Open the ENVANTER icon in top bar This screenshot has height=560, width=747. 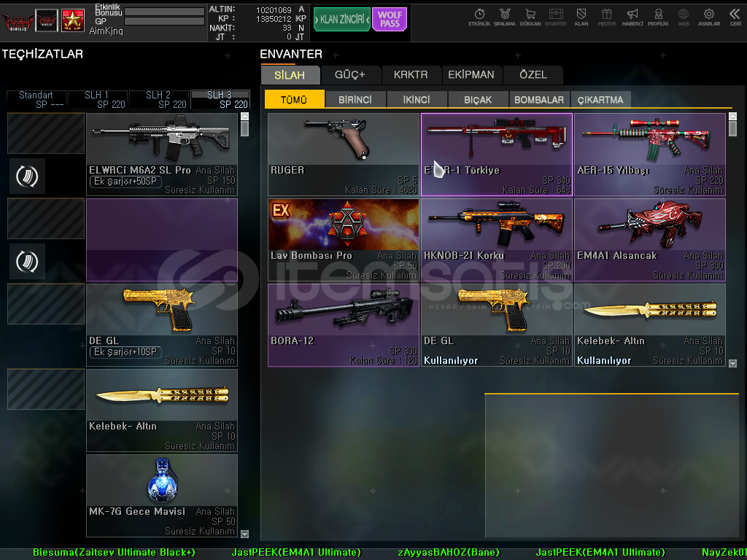(555, 17)
